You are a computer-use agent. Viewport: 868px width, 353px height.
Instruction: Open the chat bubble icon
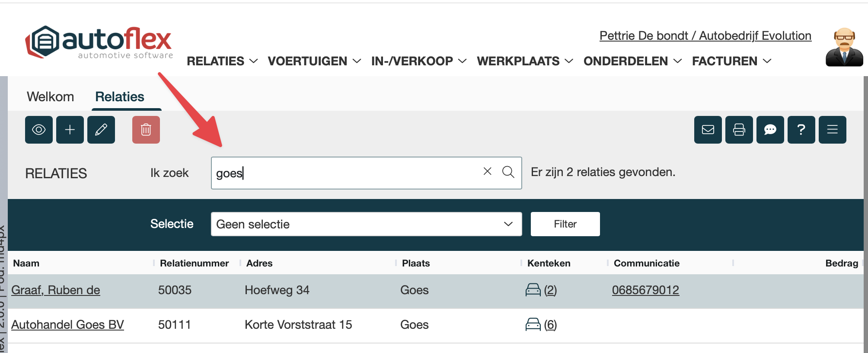coord(770,130)
